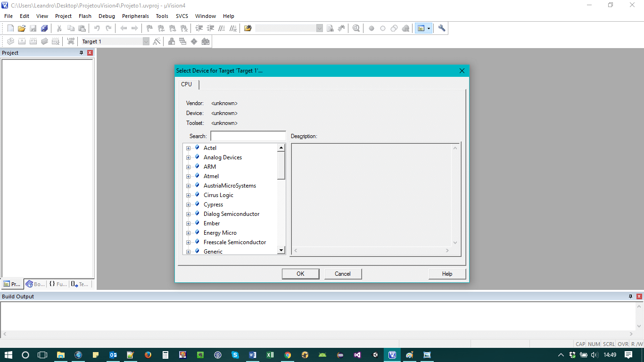This screenshot has width=644, height=362.
Task: Toggle auto-hide pin on Build Output panel
Action: coord(630,296)
